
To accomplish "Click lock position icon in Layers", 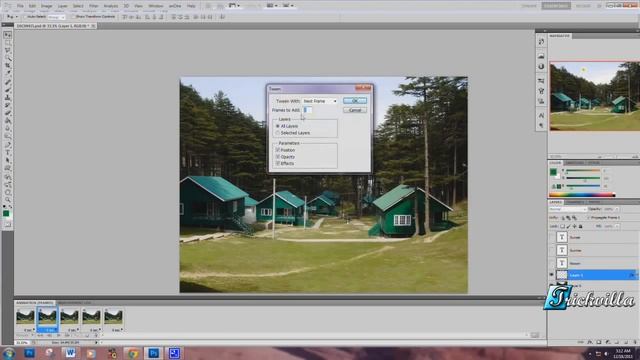I will click(x=574, y=227).
